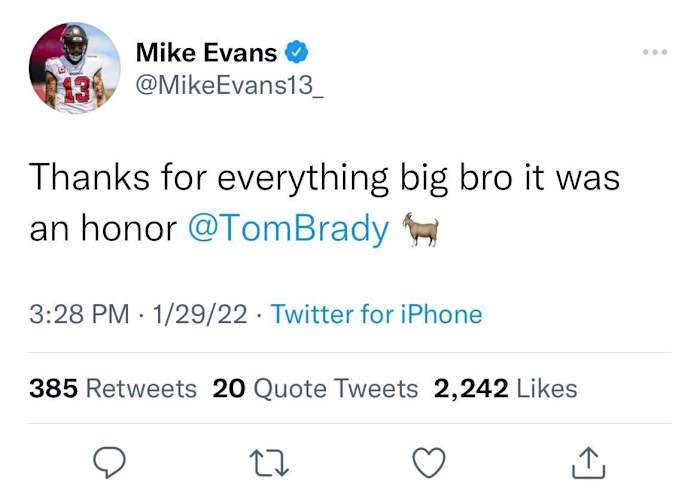Screen dimensions: 700x495
Task: Show the 20 Quote Tweets
Action: click(x=315, y=388)
